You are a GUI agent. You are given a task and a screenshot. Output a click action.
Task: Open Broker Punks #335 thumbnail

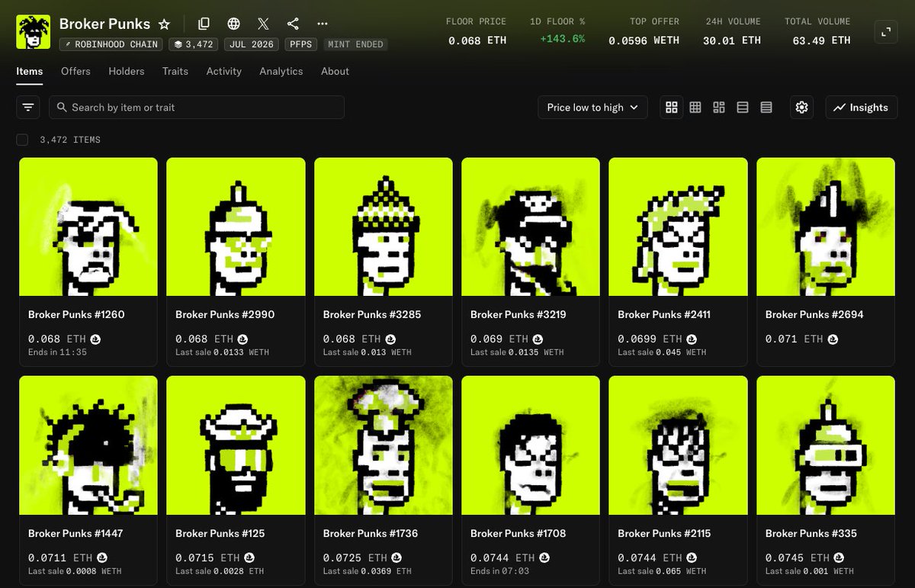pyautogui.click(x=826, y=445)
